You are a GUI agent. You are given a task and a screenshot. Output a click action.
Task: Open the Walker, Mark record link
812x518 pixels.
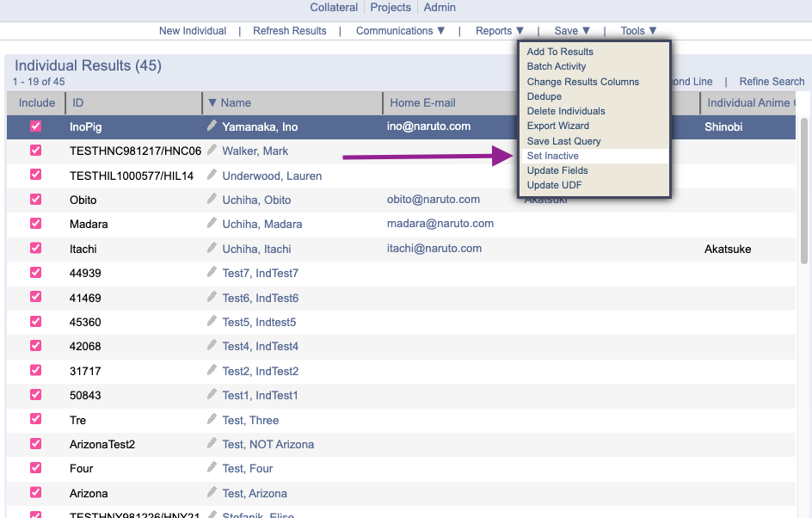(255, 151)
